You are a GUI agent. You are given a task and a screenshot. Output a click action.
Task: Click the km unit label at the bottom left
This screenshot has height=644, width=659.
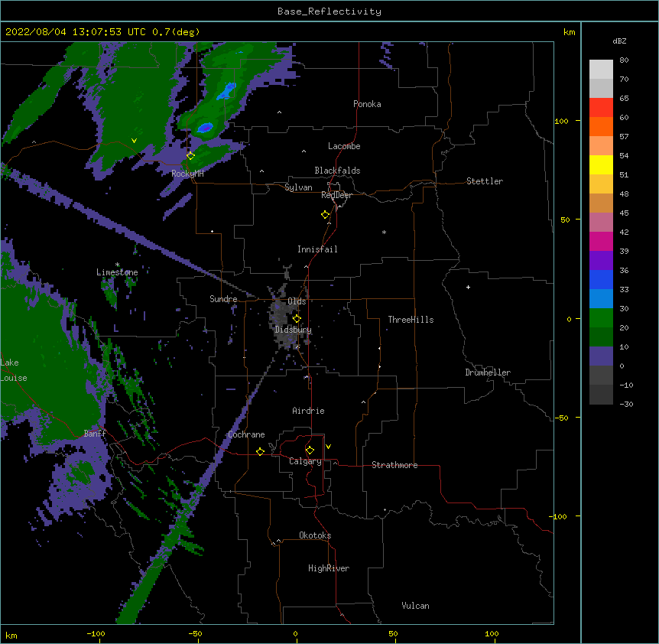click(11, 635)
